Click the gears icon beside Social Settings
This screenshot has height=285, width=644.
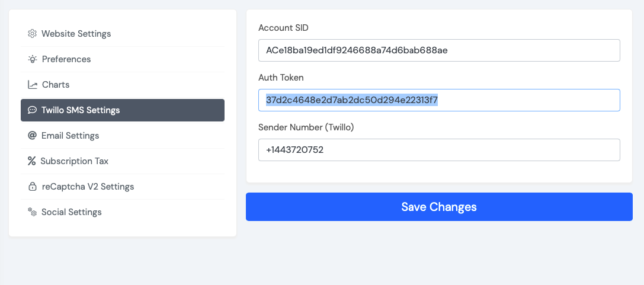pyautogui.click(x=32, y=212)
